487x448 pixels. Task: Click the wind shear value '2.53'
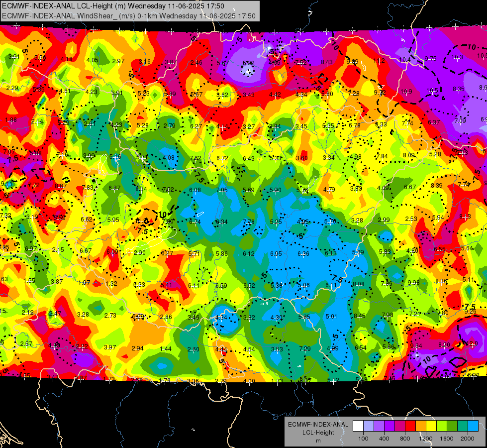[x=411, y=219]
